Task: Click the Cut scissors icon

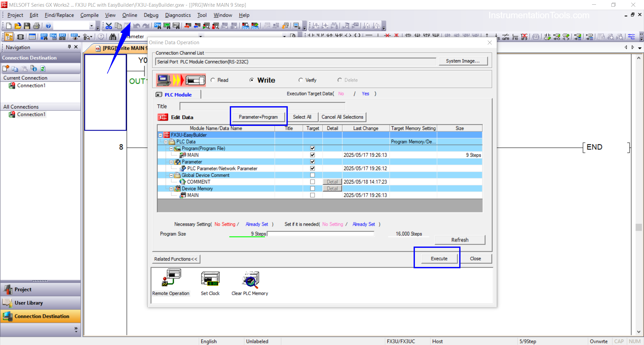Action: click(109, 26)
